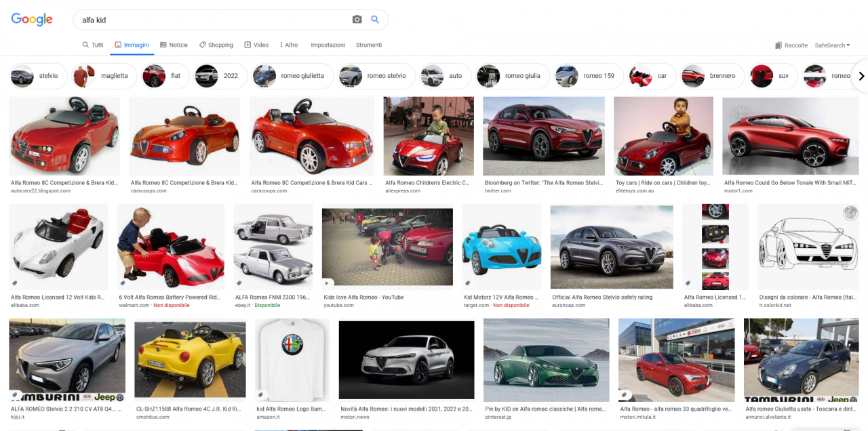This screenshot has height=431, width=868.
Task: Open the Notizie tab
Action: tap(174, 45)
